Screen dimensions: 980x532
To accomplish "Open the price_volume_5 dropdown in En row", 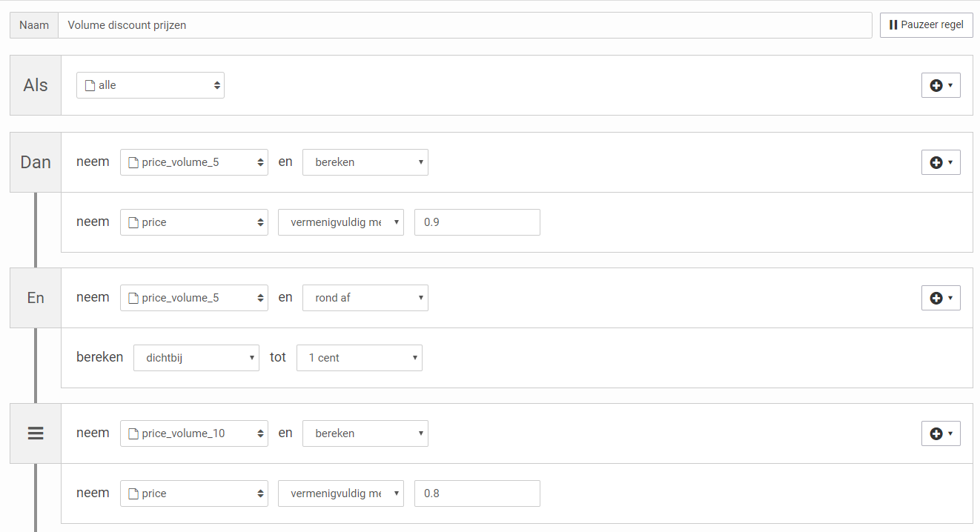I will click(x=194, y=298).
